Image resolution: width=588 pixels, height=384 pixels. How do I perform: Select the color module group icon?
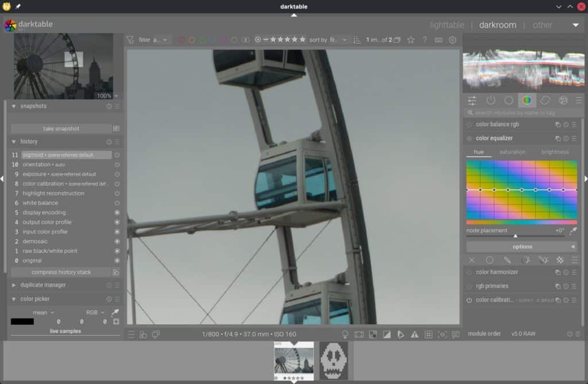[x=527, y=100]
